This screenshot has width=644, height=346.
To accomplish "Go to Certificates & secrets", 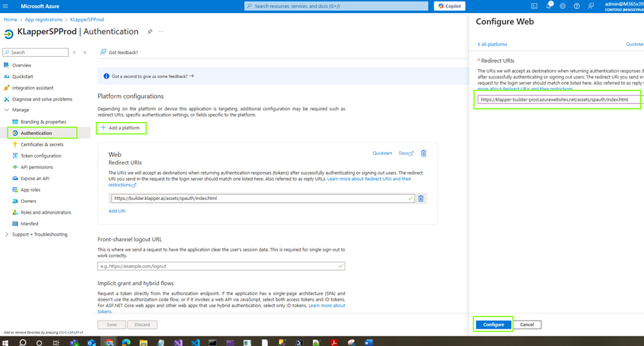I will pos(42,145).
